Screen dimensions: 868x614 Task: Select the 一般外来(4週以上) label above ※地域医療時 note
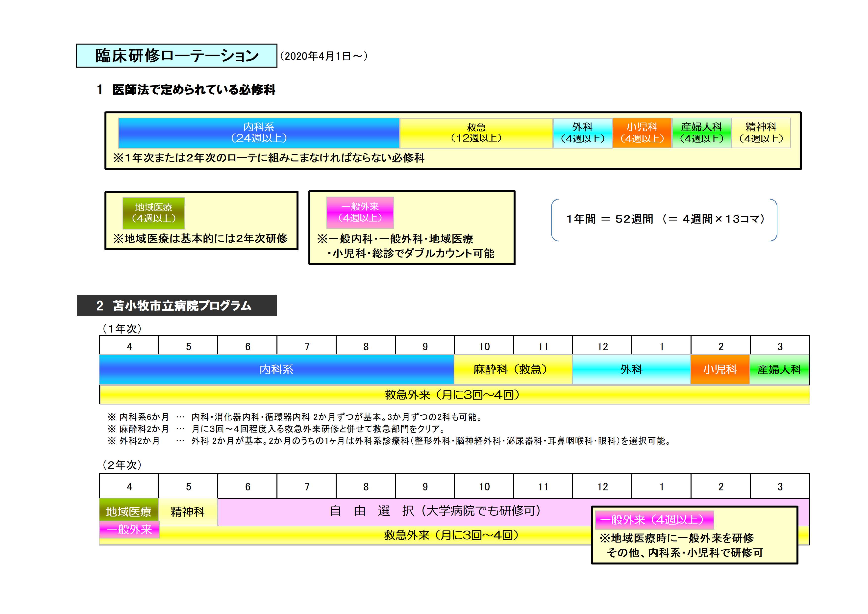point(654,520)
